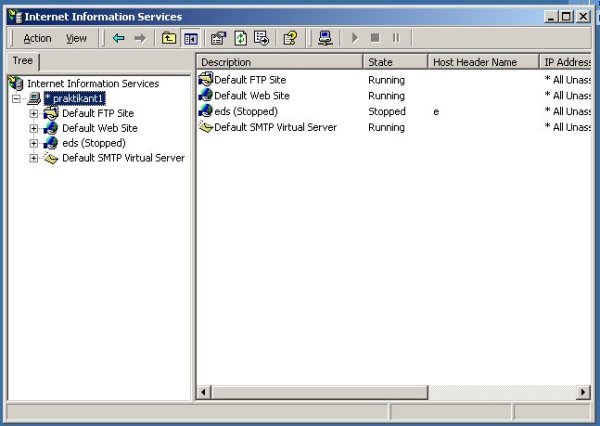Select Default SMTP Virtual Server in tree
The height and width of the screenshot is (426, 600).
click(123, 158)
